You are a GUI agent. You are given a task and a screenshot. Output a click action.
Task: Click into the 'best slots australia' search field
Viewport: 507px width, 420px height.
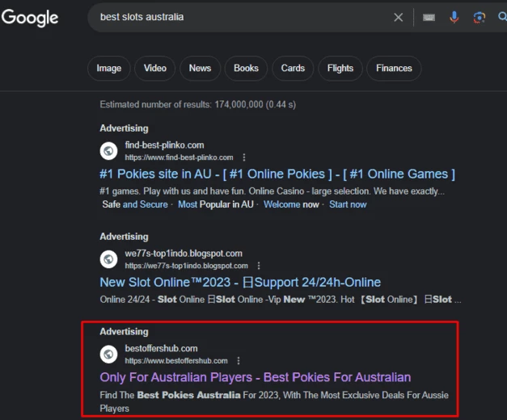[239, 17]
